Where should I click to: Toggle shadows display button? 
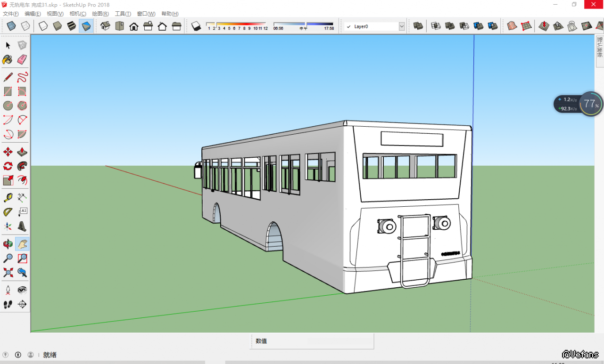196,26
